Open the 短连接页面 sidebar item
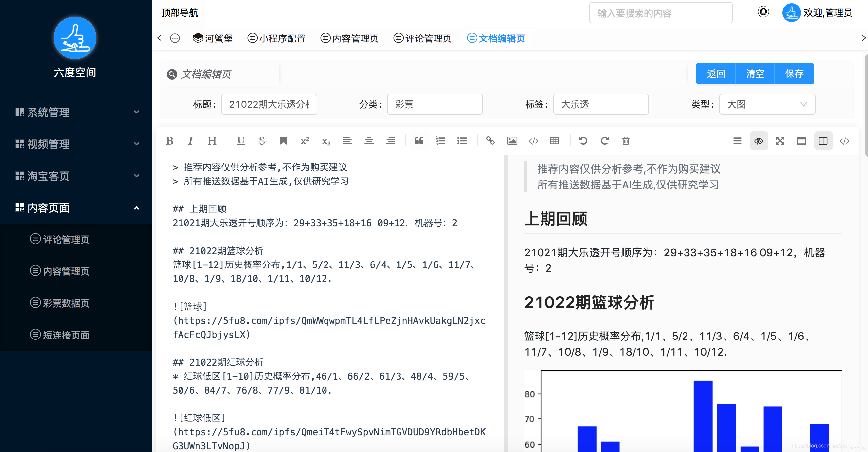Viewport: 868px width, 452px height. pyautogui.click(x=76, y=335)
